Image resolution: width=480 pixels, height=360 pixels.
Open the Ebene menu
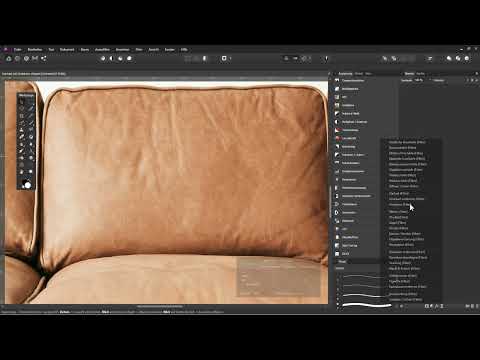pos(85,49)
